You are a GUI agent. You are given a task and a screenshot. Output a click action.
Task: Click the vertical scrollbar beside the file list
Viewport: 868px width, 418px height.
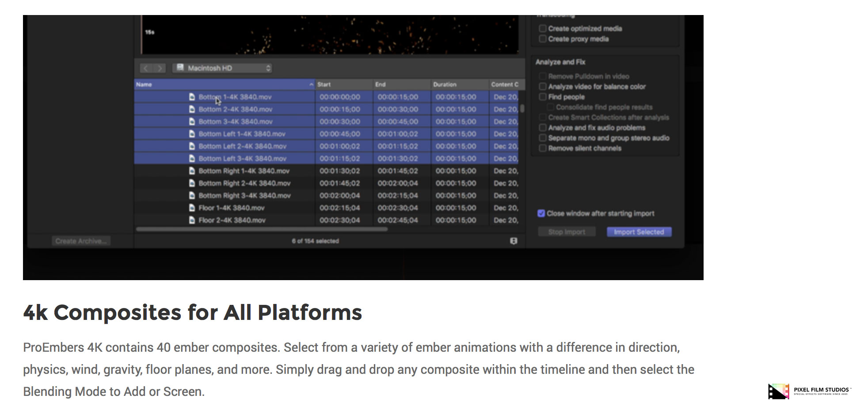522,108
